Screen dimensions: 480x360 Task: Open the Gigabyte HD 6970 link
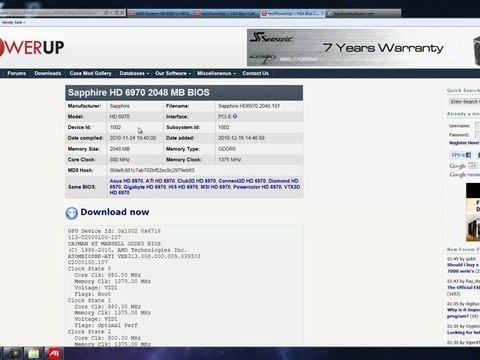click(x=145, y=187)
